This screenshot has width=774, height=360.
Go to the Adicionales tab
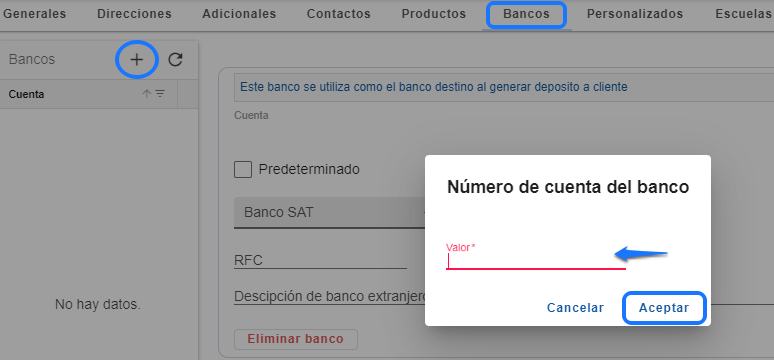(x=239, y=14)
